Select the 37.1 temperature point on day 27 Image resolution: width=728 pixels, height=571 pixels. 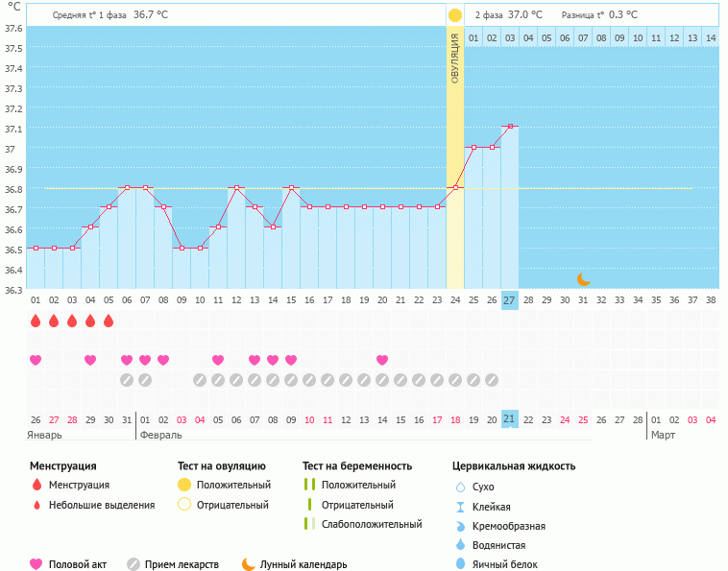tap(510, 127)
